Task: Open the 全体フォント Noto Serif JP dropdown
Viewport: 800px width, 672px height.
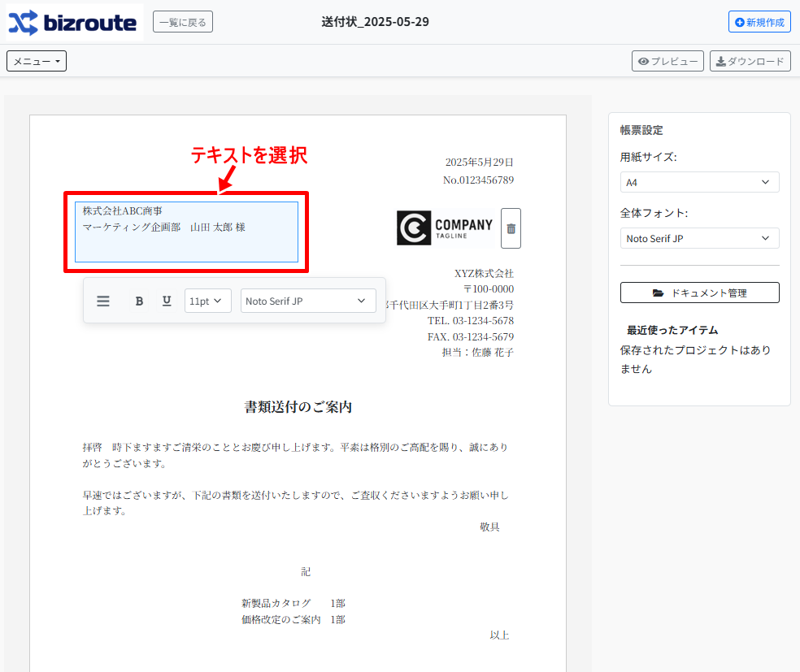Action: click(x=699, y=238)
